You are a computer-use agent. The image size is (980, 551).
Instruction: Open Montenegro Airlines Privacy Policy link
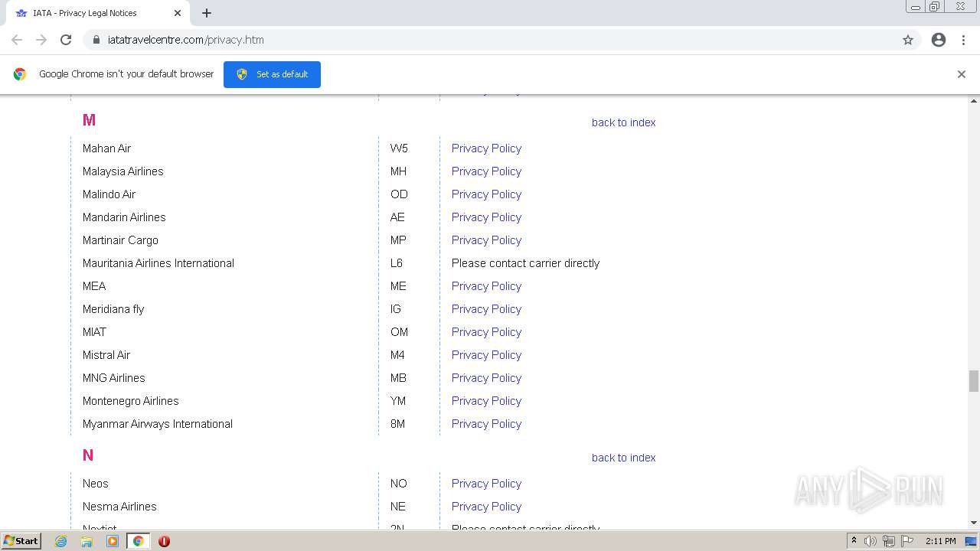click(486, 401)
